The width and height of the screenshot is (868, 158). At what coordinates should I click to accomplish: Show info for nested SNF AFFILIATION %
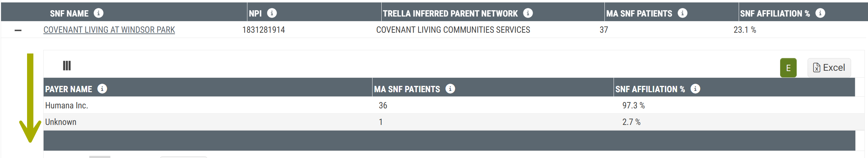click(x=695, y=89)
